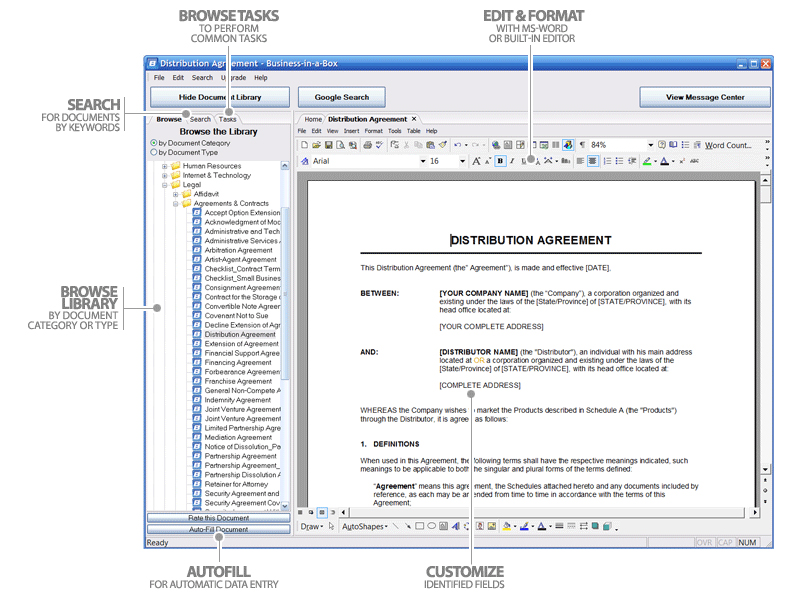The height and width of the screenshot is (600, 800).
Task: Click the Rate this Document button
Action: (219, 518)
